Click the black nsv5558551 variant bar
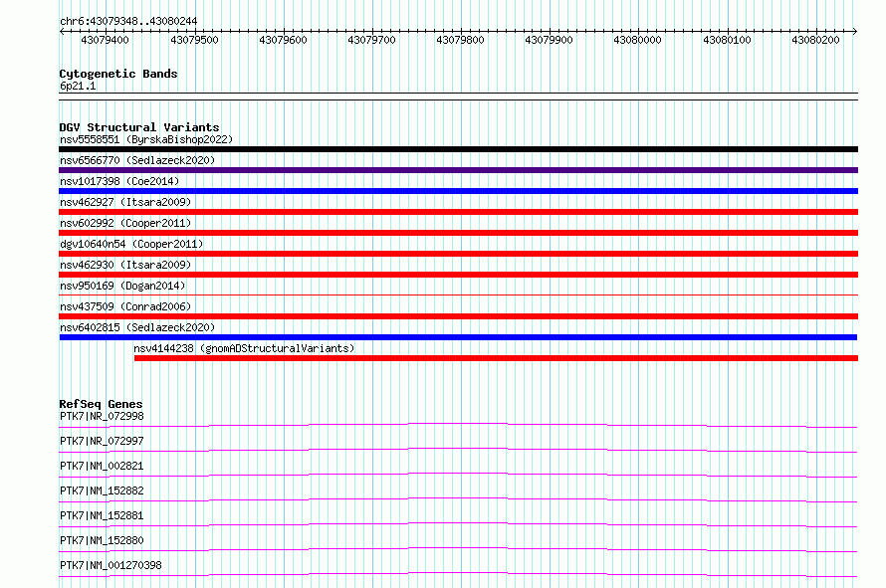This screenshot has width=886, height=588. [x=458, y=149]
